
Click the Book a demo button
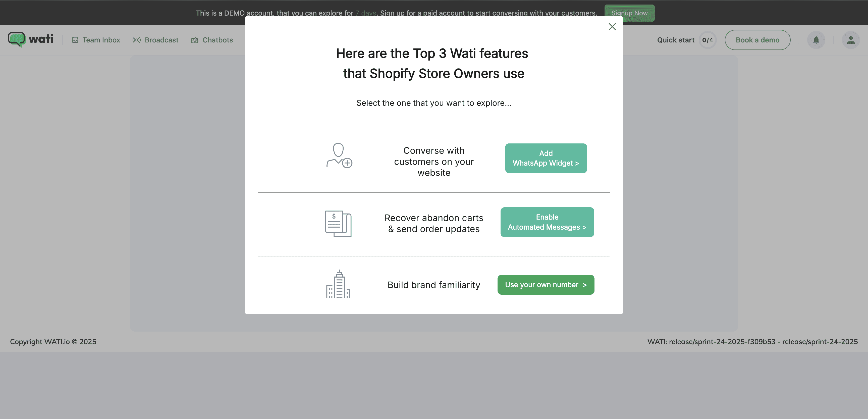pyautogui.click(x=757, y=40)
